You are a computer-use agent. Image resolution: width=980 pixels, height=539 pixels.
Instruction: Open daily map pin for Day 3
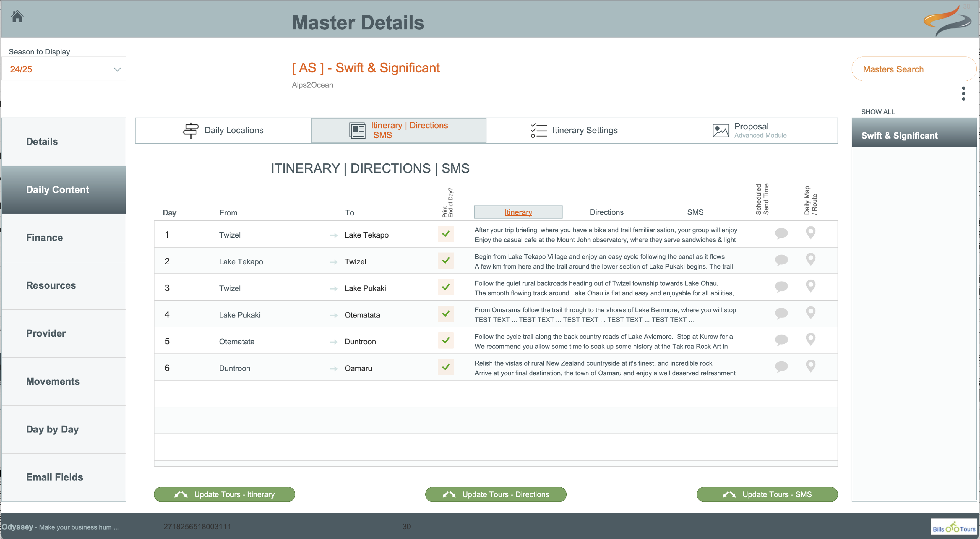click(811, 286)
